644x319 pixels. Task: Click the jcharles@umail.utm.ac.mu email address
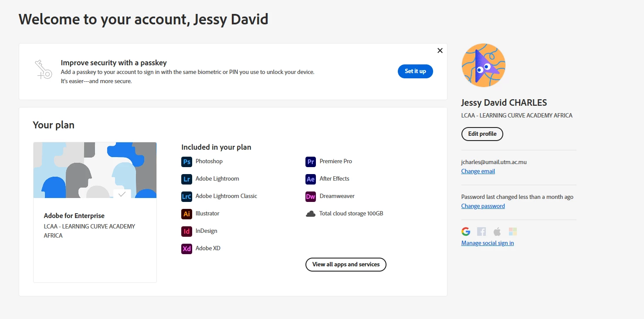click(x=494, y=162)
